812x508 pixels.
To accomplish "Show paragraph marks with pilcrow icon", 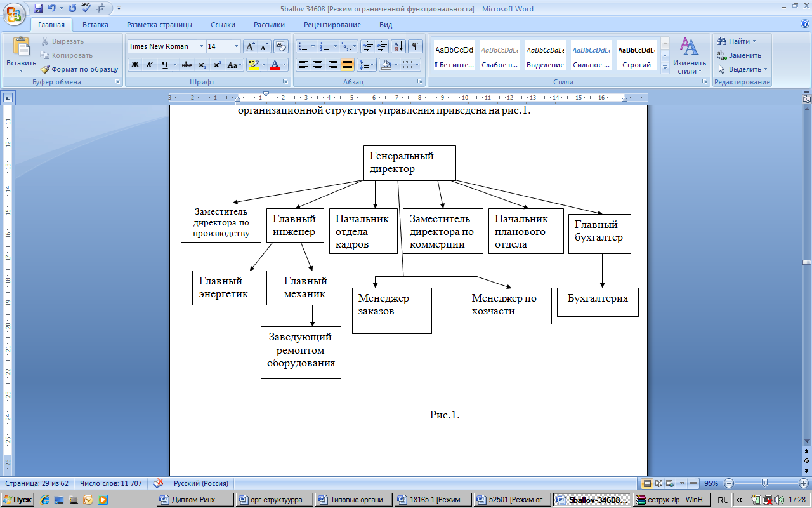I will [416, 46].
